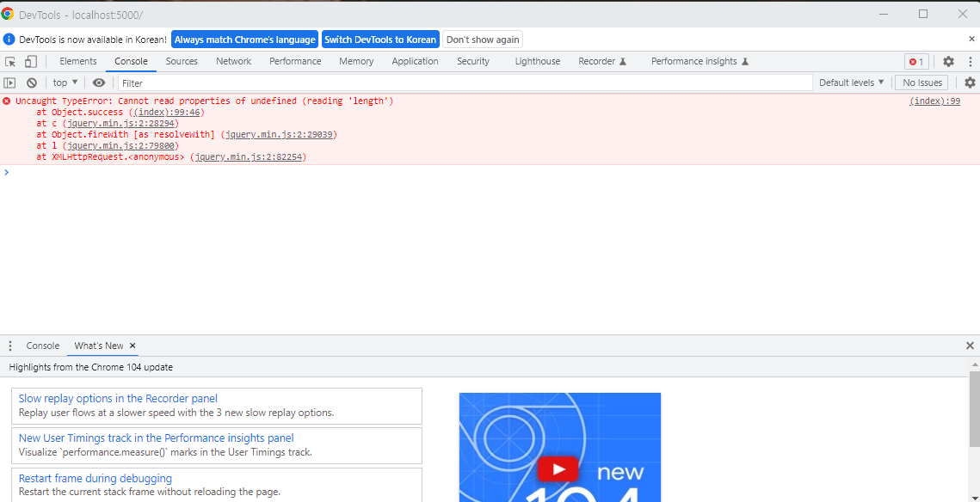The image size is (980, 502).
Task: Open the jquery.min.js:2:82254 link
Action: (x=249, y=157)
